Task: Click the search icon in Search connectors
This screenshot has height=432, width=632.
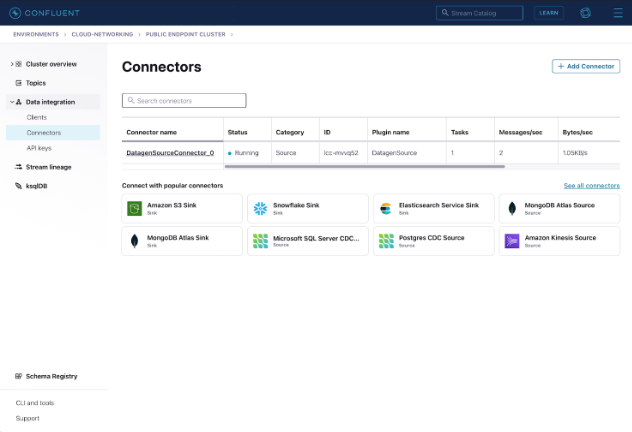Action: pyautogui.click(x=131, y=100)
